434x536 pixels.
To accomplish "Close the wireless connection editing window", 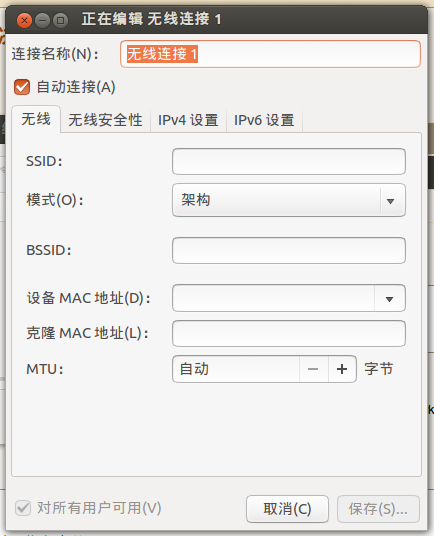I will [24, 20].
